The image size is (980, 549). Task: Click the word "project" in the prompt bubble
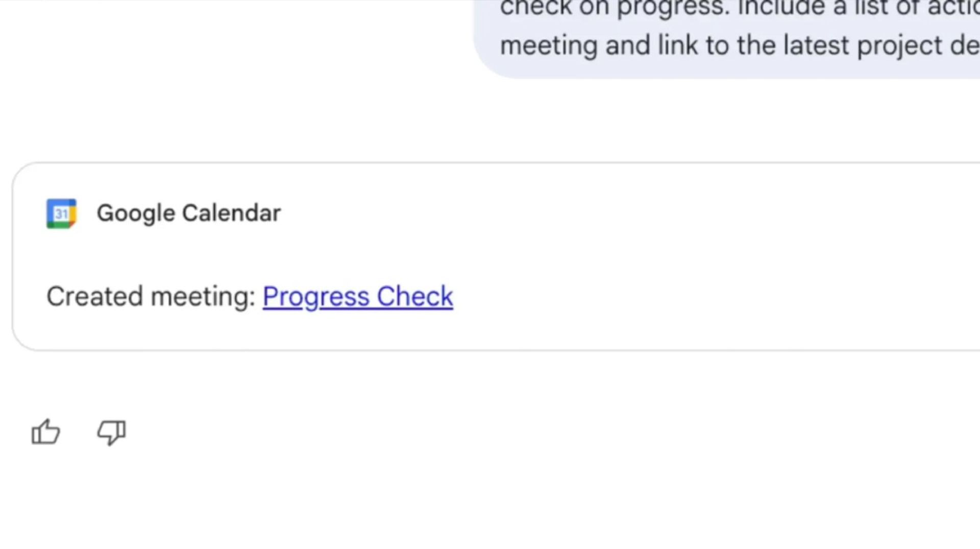click(x=899, y=46)
